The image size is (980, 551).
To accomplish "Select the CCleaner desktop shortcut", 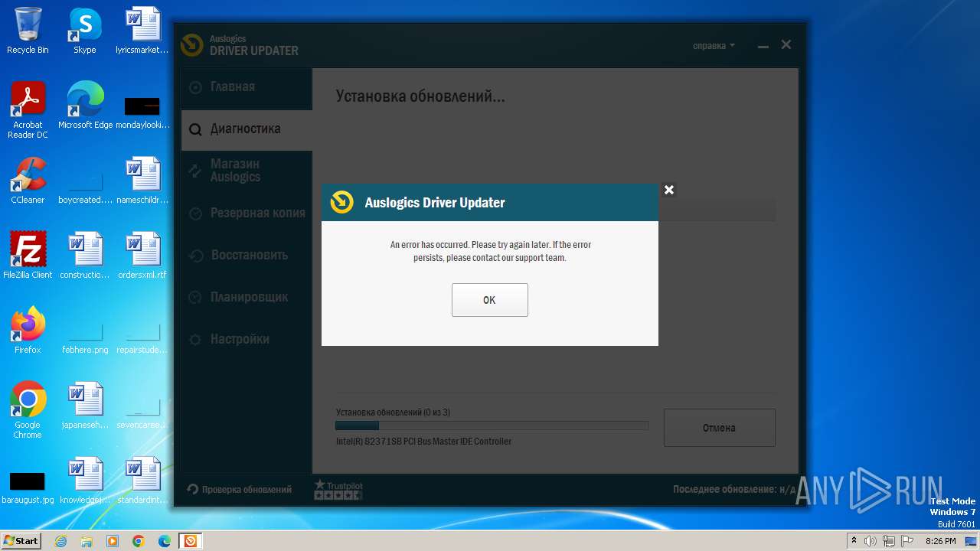I will (28, 181).
